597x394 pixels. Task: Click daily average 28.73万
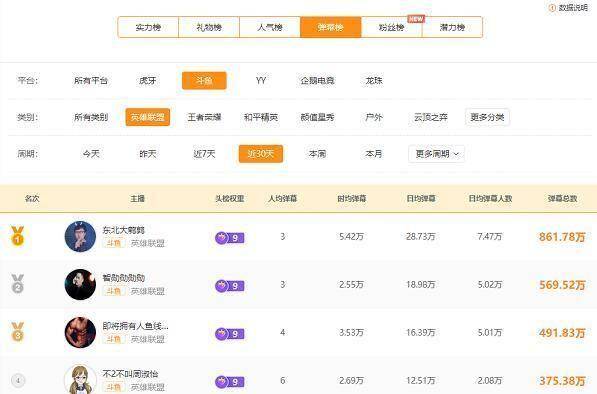coord(420,236)
